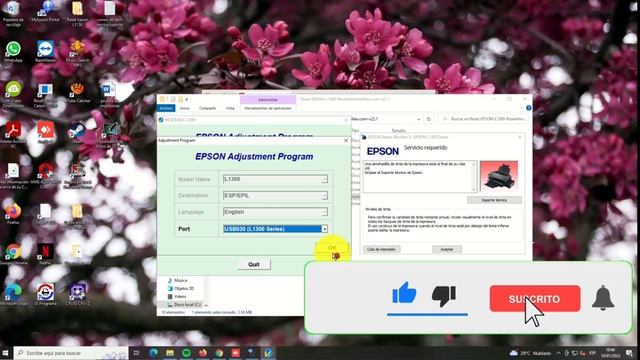This screenshot has height=360, width=640.
Task: Open the Google Chrome desktop shortcut
Action: tap(13, 255)
